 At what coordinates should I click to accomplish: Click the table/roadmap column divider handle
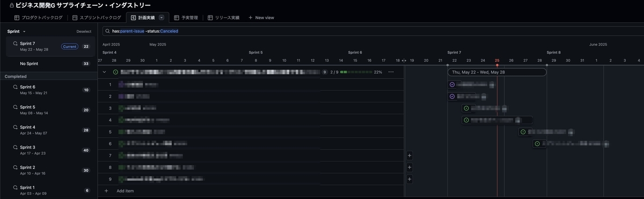click(405, 61)
